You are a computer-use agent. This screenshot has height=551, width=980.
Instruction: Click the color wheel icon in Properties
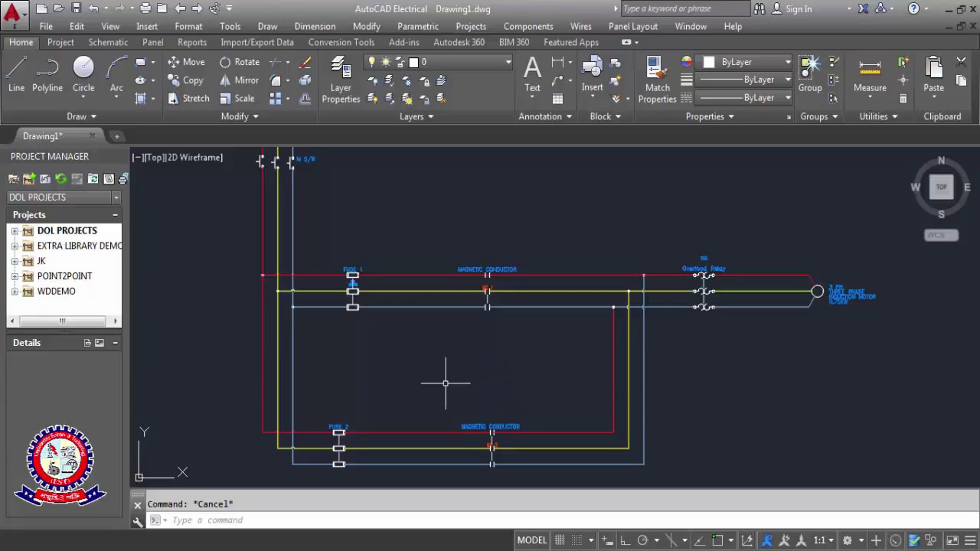tap(687, 62)
